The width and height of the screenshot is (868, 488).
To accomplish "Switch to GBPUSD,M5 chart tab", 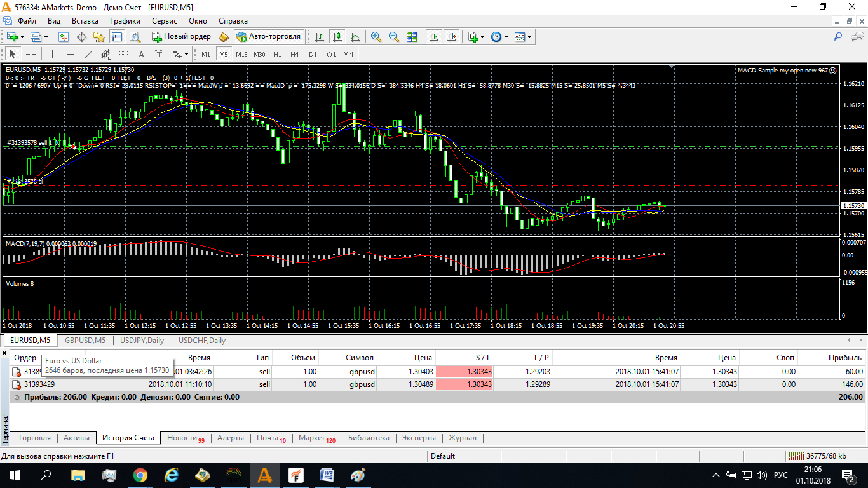I will pyautogui.click(x=85, y=341).
